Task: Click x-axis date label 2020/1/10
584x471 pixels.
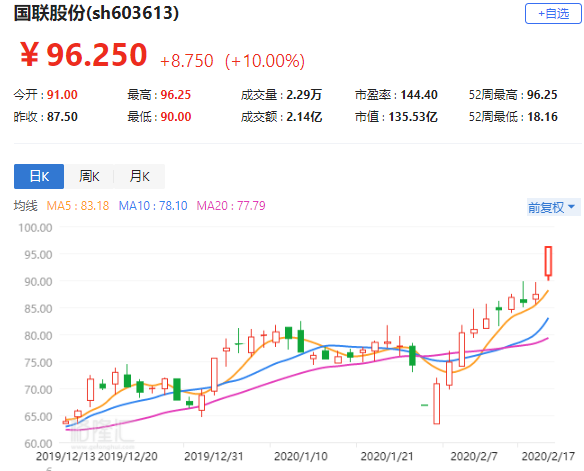Action: pyautogui.click(x=301, y=456)
